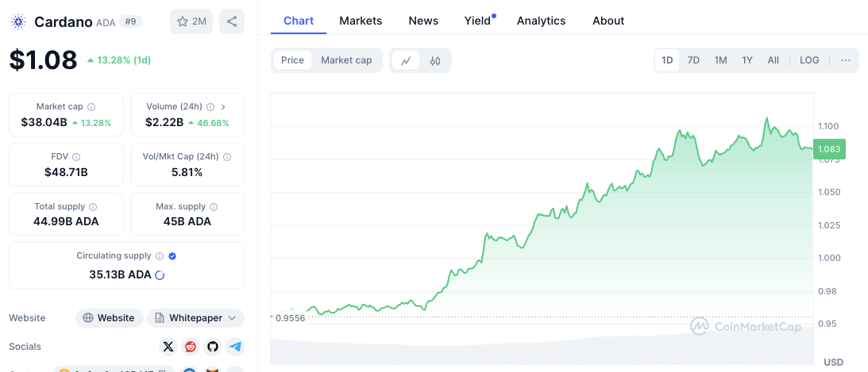Open Cardano's GitHub repository icon

212,347
